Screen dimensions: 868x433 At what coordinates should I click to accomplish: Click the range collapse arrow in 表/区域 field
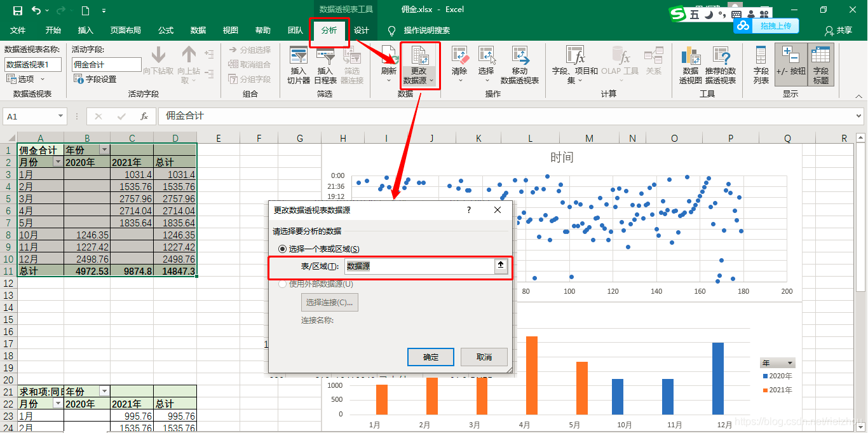[x=501, y=265]
